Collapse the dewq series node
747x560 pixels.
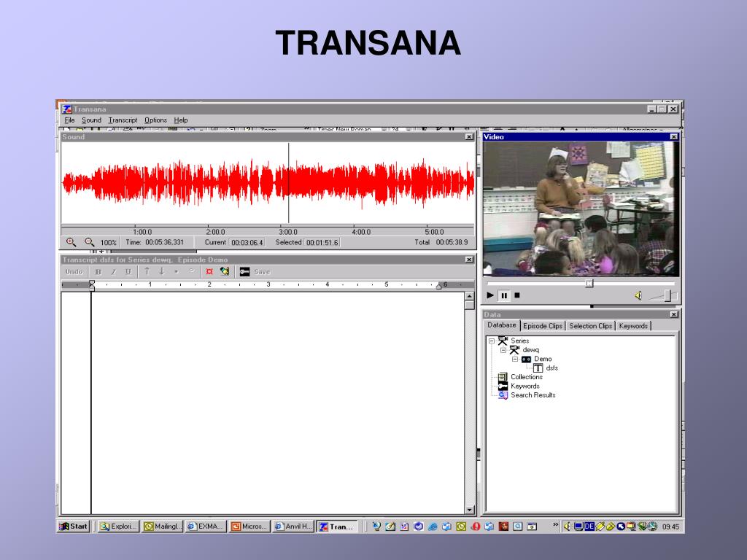pos(503,350)
